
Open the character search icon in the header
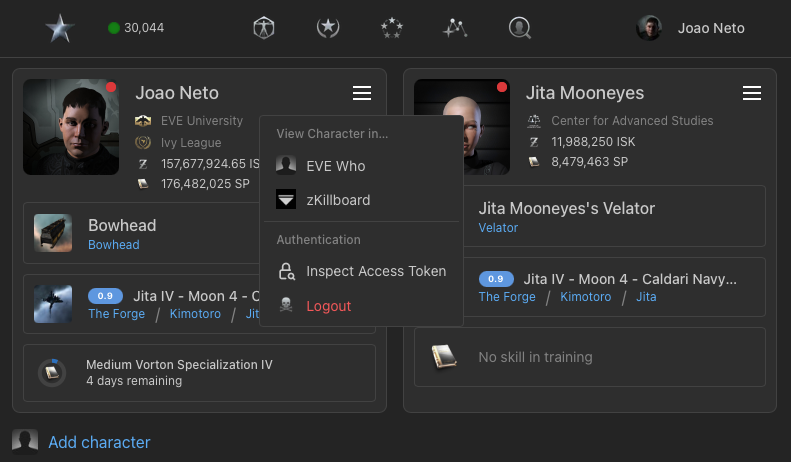[520, 28]
